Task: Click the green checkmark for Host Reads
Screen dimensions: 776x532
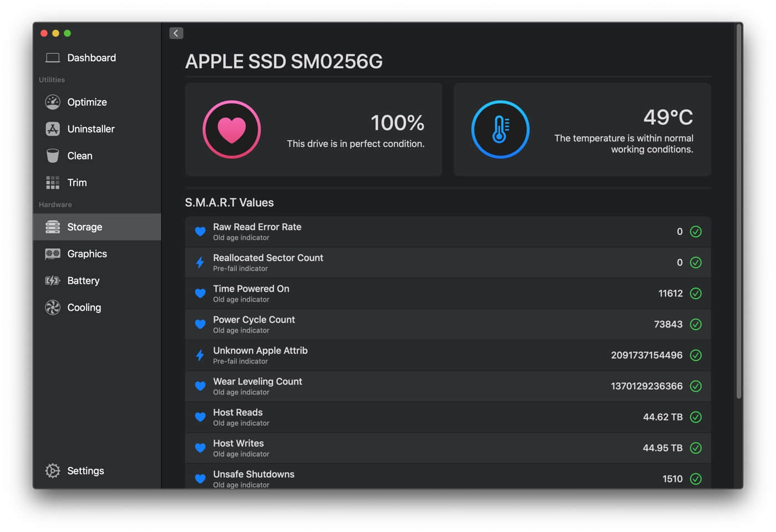Action: (696, 417)
